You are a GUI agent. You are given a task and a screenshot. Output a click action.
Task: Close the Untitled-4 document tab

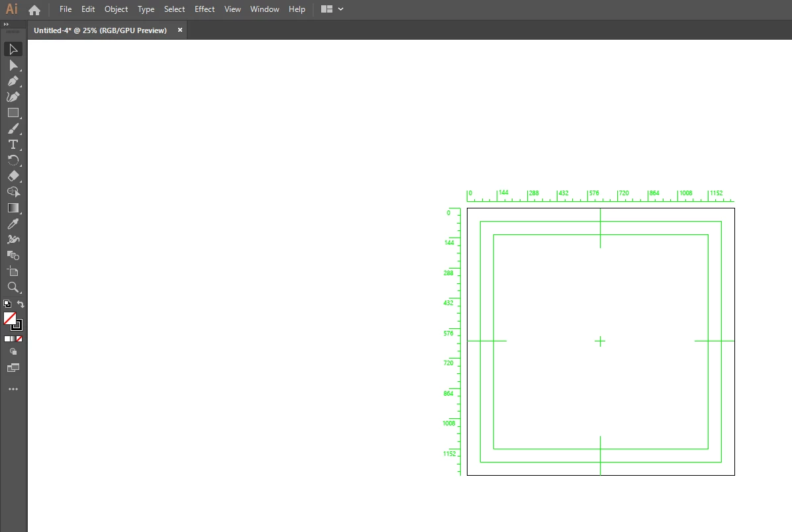tap(180, 30)
